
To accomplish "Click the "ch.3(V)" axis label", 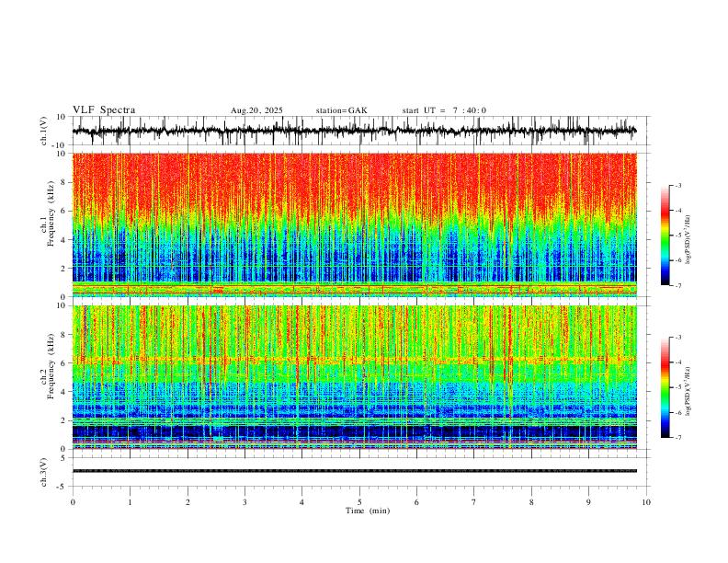I will pyautogui.click(x=44, y=472).
